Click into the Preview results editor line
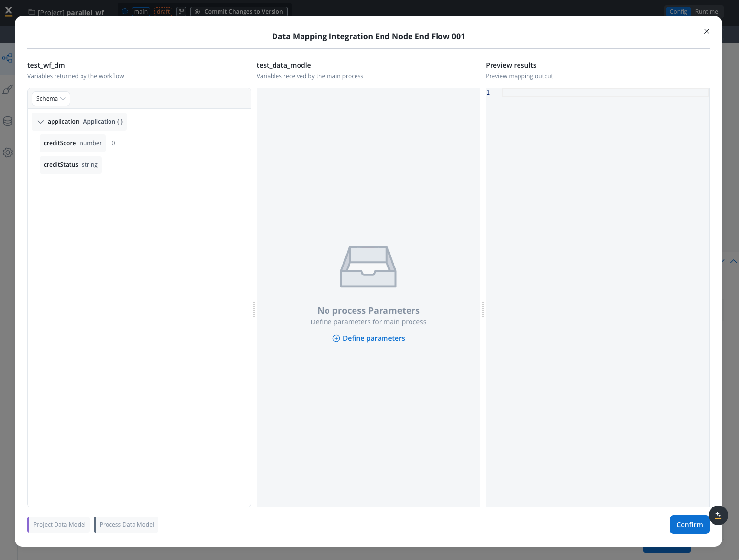 click(x=605, y=93)
